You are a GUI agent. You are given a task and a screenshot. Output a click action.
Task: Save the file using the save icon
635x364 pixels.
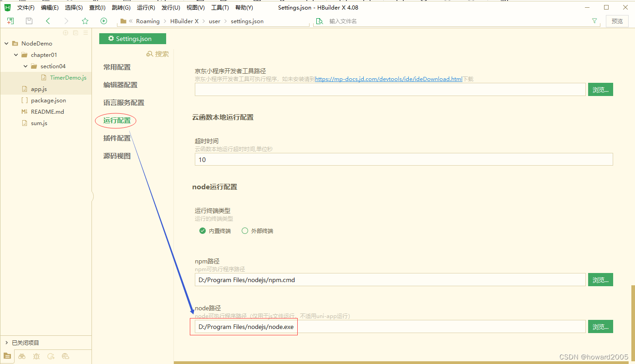tap(29, 20)
